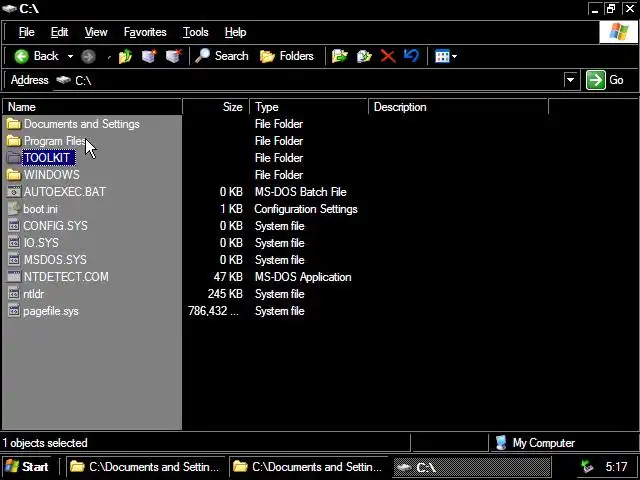This screenshot has height=480, width=640.
Task: Sort by the Description column header
Action: tap(458, 107)
